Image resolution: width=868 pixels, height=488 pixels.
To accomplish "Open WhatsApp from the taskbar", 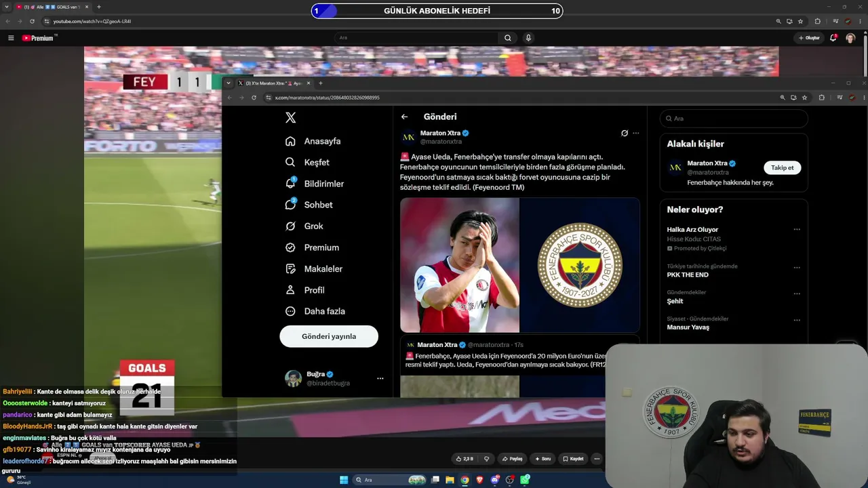I will [x=526, y=480].
